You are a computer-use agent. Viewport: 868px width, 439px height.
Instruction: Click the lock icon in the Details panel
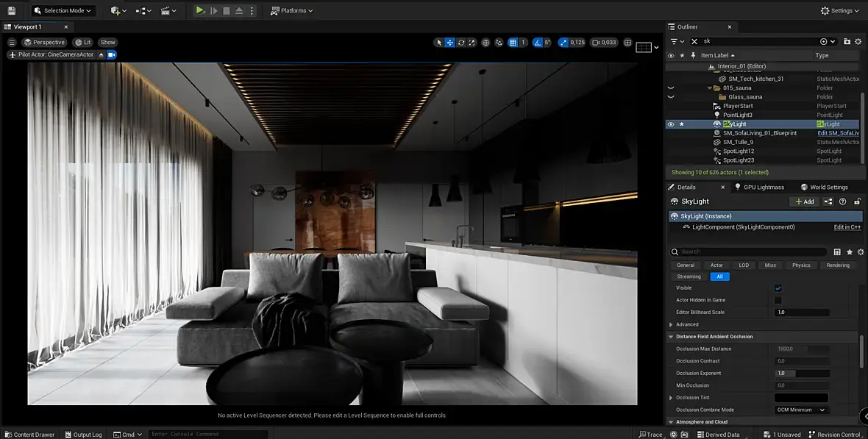858,201
